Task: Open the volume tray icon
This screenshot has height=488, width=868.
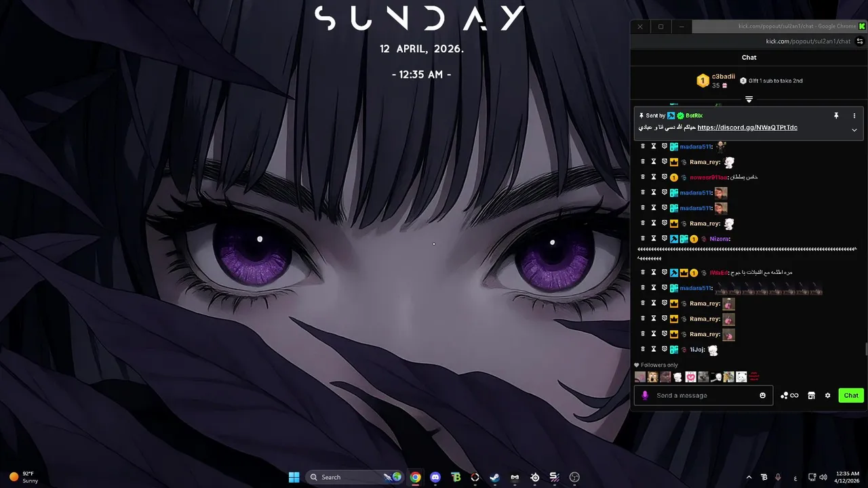Action: (823, 477)
